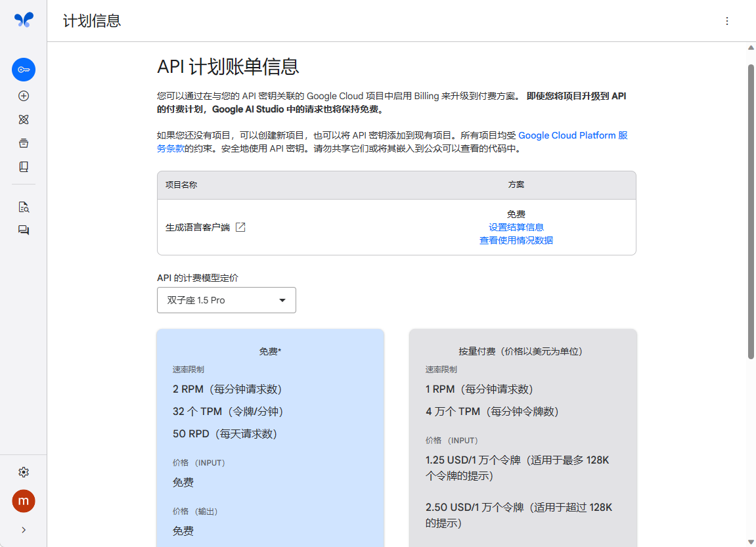Open the chat bubbles forum icon
Viewport: 756px width, 547px height.
(24, 230)
